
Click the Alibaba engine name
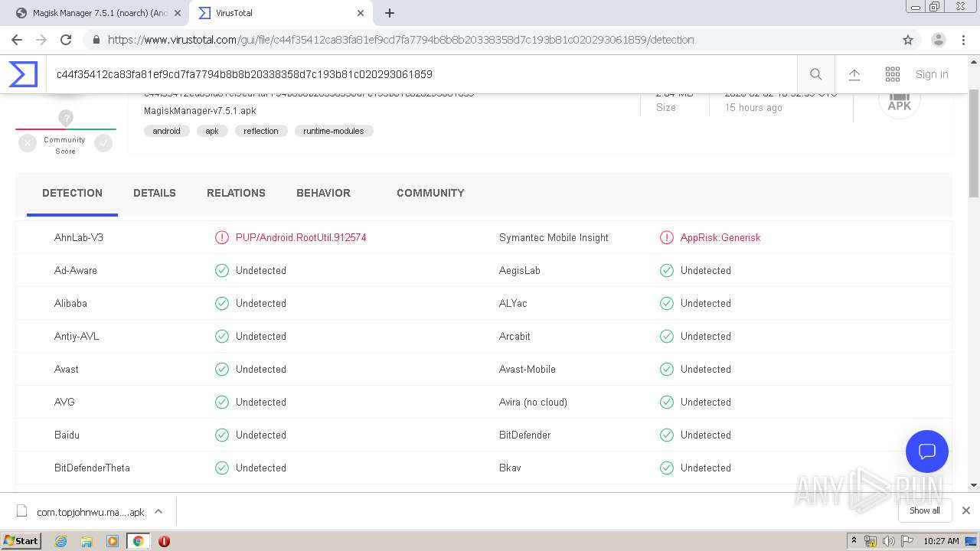pos(70,304)
